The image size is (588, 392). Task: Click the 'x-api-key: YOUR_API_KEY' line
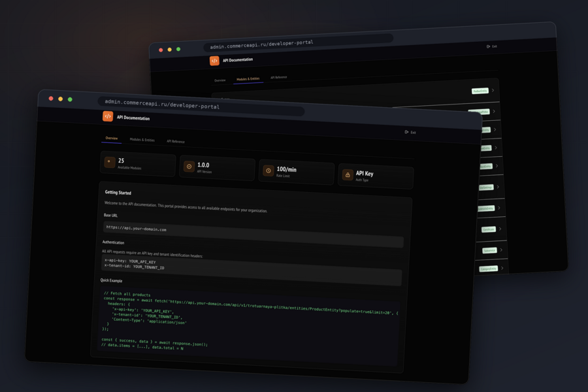pos(130,261)
